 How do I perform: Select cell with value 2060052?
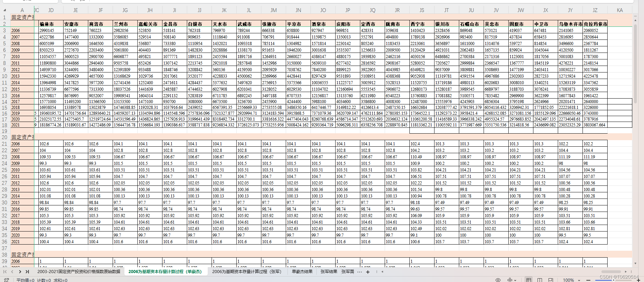pyautogui.click(x=595, y=30)
